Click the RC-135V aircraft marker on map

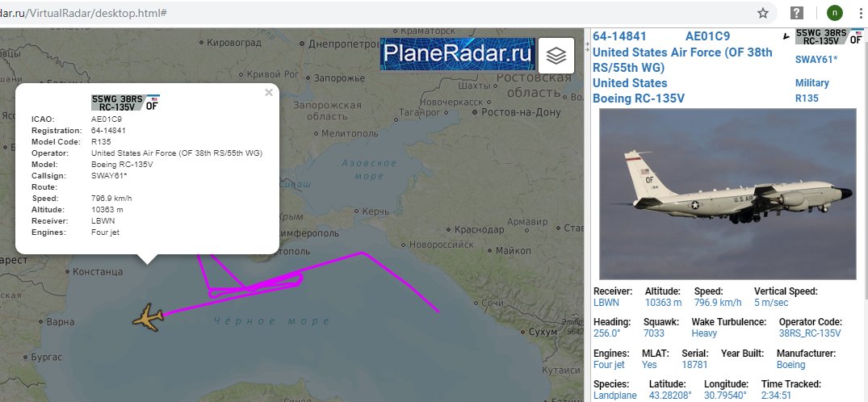point(149,317)
